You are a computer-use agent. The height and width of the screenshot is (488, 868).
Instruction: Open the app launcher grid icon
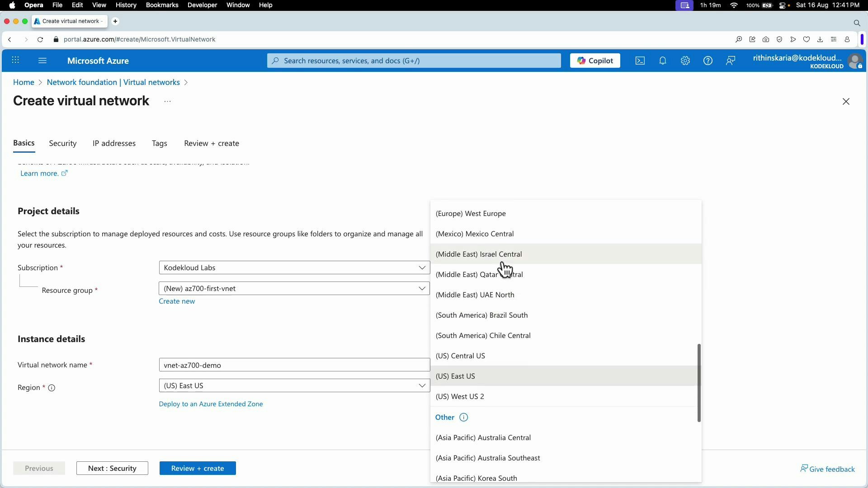(x=16, y=60)
